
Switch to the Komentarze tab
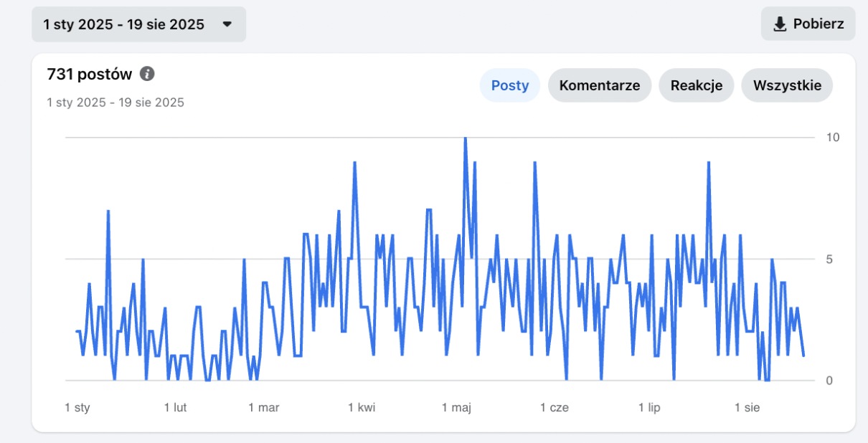tap(599, 85)
